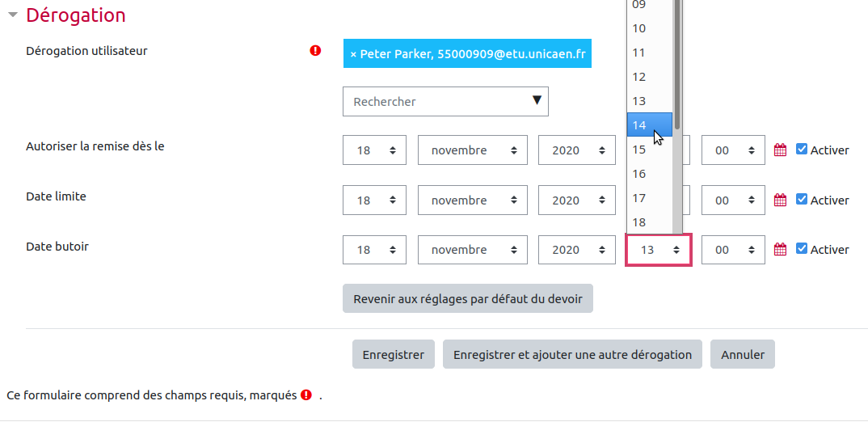
Task: Open Date butoir hour dropdown
Action: 659,250
